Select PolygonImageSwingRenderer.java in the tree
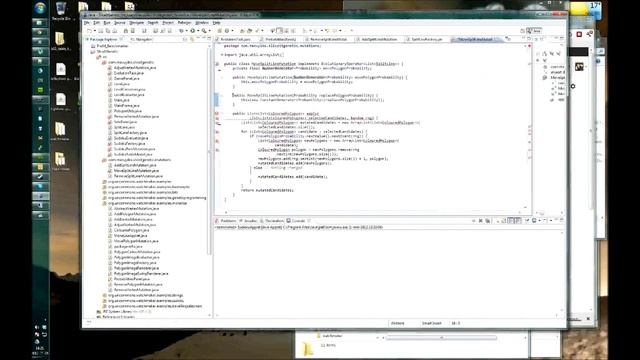 (141, 273)
